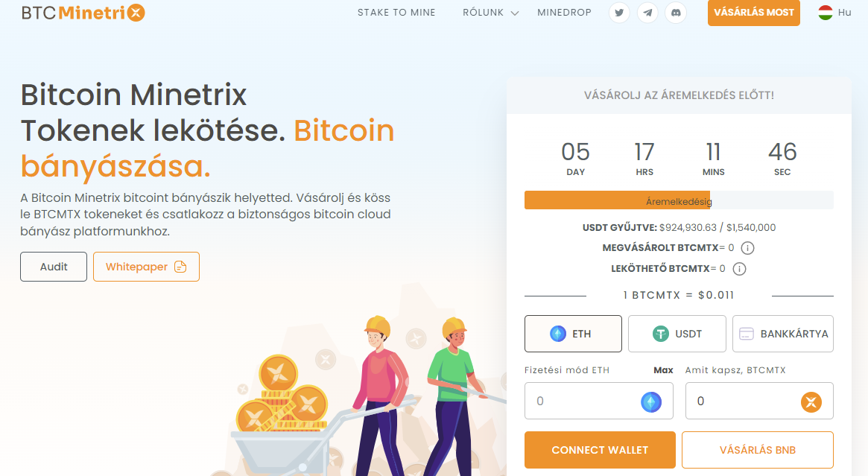
Task: Click the info icon beside Leköthető BTCMTX
Action: (739, 269)
